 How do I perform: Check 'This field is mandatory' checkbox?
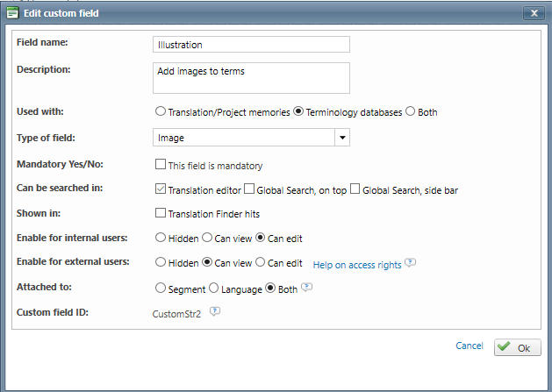pos(160,164)
